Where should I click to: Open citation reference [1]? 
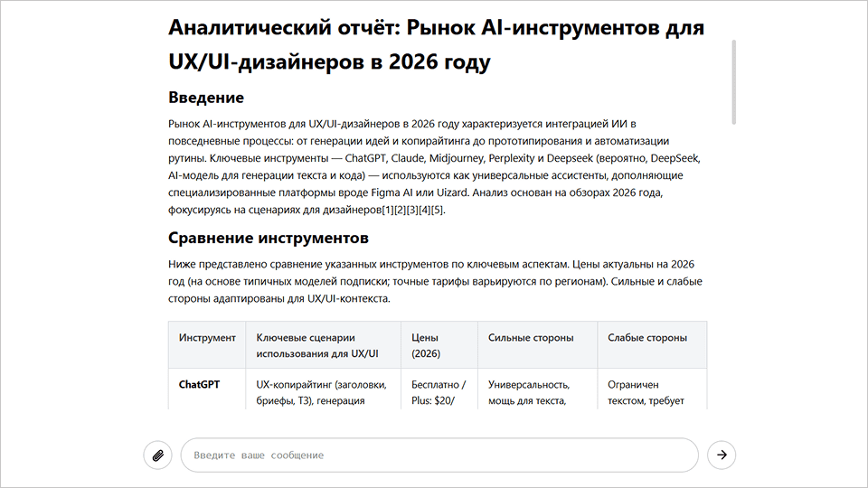[x=388, y=210]
